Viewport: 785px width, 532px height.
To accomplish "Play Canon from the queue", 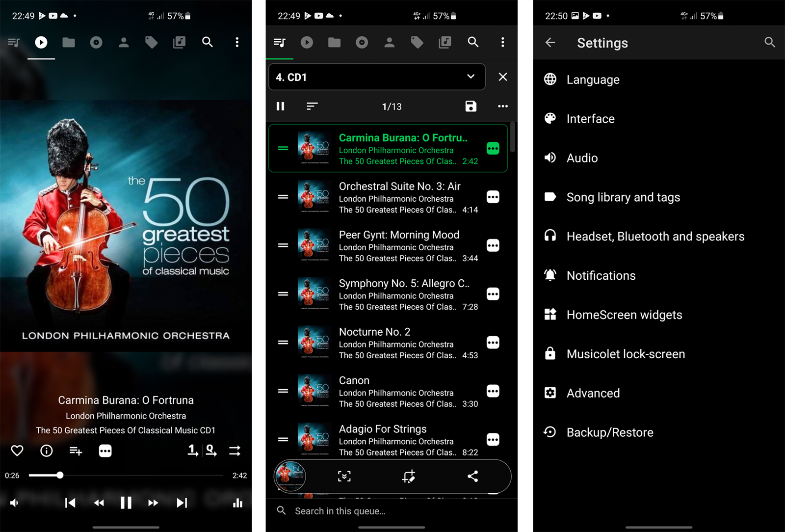I will pos(388,391).
